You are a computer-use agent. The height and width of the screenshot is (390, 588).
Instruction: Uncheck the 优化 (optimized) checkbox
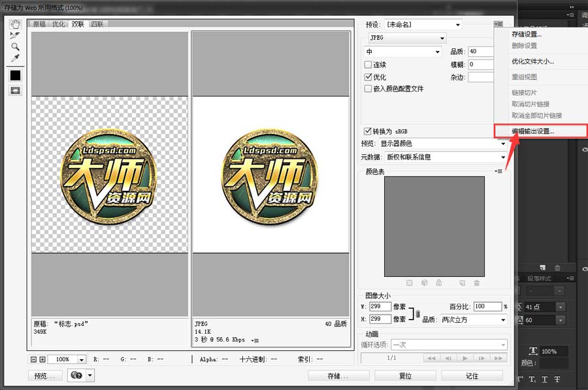pos(368,77)
